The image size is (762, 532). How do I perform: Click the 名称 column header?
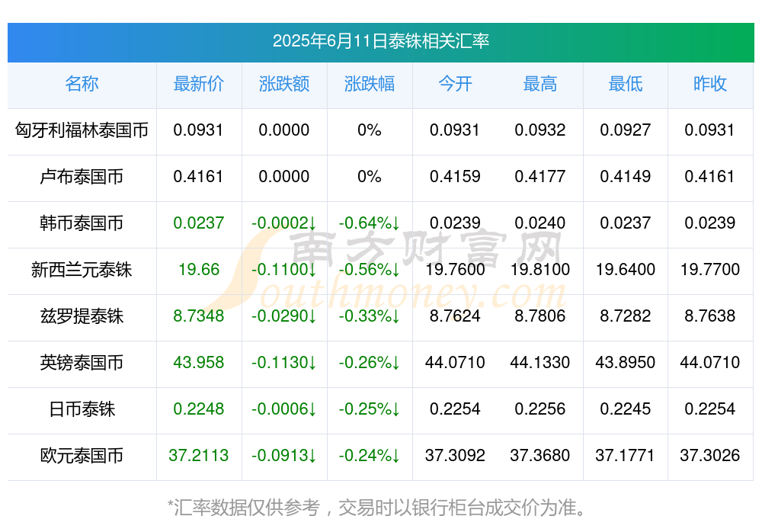(82, 84)
